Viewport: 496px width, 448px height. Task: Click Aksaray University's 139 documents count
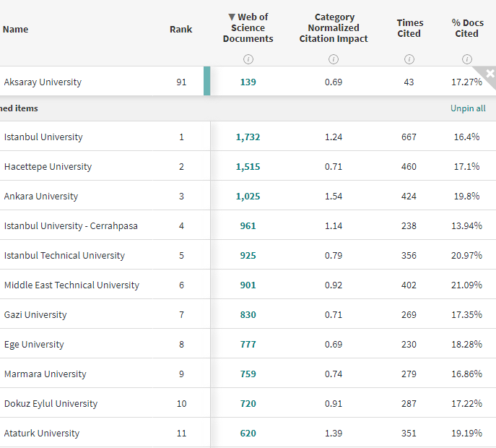click(248, 82)
